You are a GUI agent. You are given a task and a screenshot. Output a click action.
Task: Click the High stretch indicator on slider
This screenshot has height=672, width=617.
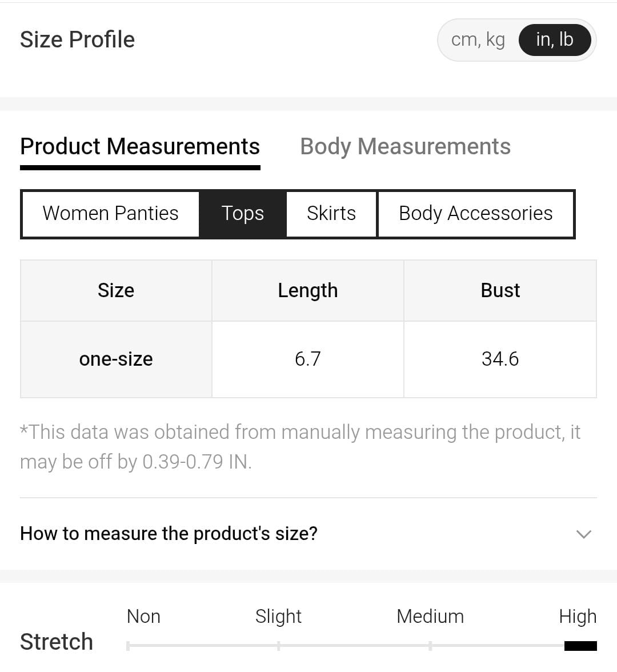point(580,646)
